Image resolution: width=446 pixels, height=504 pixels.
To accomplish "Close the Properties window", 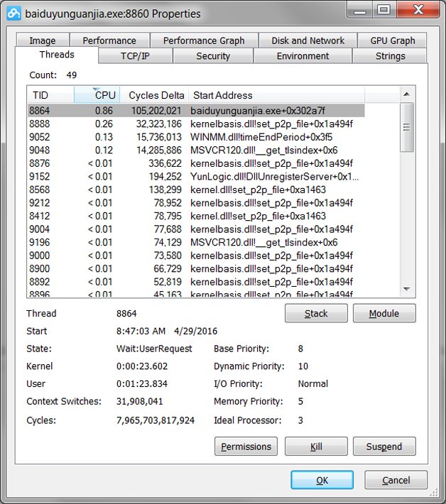I will [418, 10].
